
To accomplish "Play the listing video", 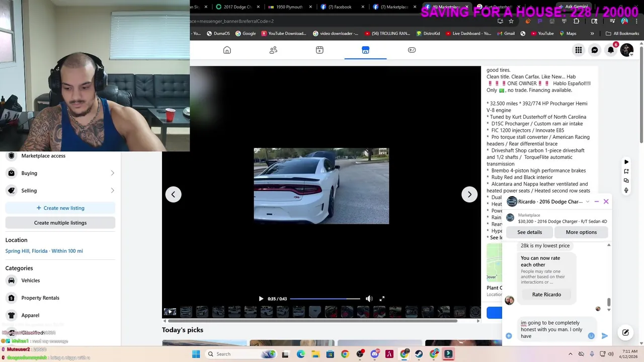I will click(x=261, y=299).
